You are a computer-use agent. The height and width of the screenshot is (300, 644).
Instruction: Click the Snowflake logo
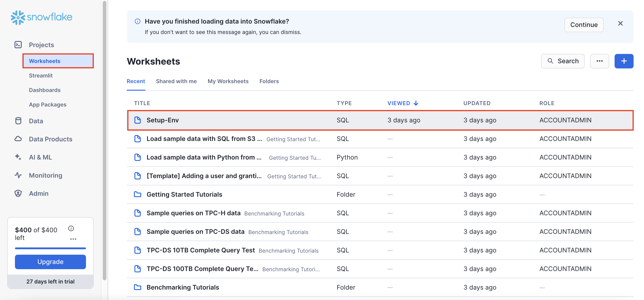(x=41, y=17)
